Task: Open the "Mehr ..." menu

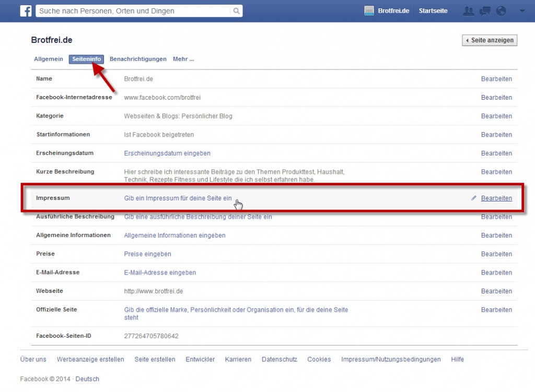Action: pos(183,59)
